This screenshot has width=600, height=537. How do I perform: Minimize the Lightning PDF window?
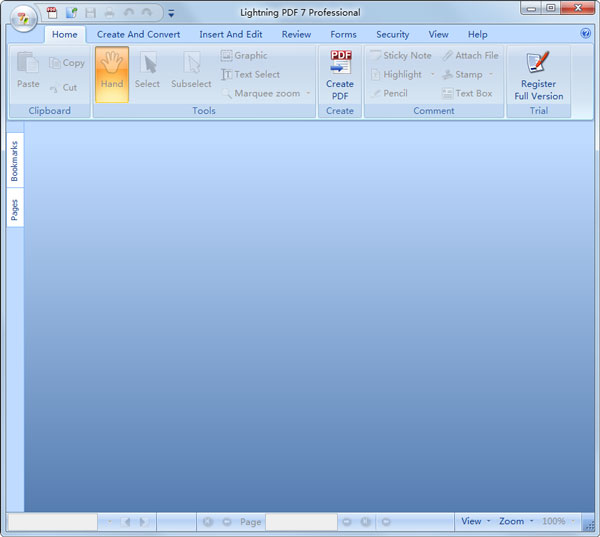click(531, 8)
